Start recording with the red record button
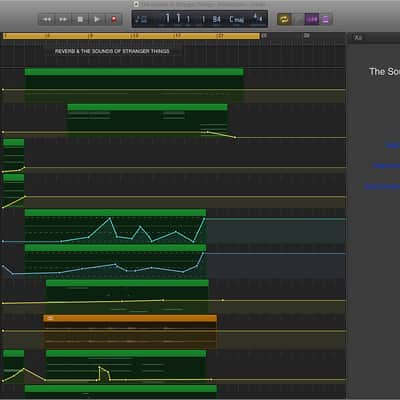This screenshot has width=400, height=400. point(114,19)
